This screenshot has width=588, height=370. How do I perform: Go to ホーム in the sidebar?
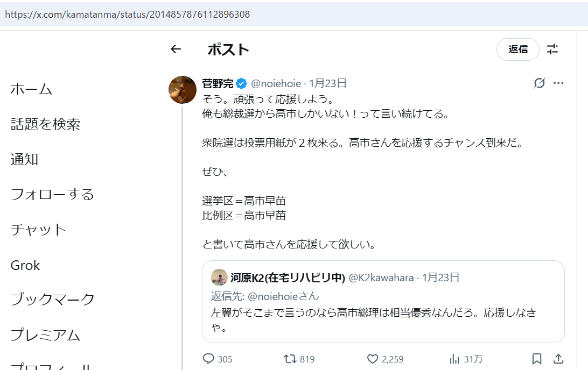31,89
